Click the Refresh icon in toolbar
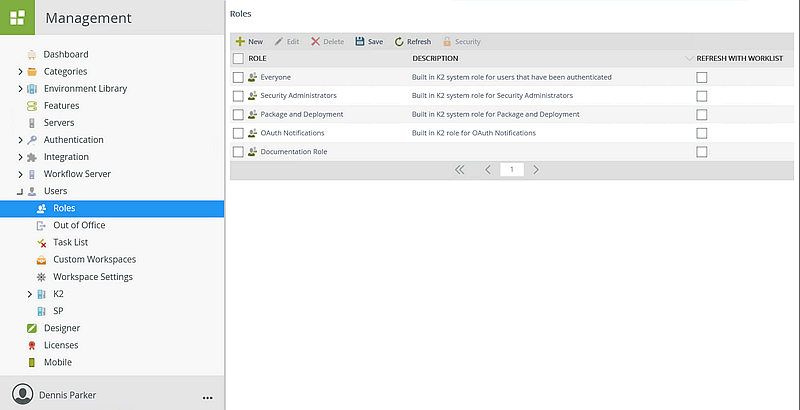 399,42
